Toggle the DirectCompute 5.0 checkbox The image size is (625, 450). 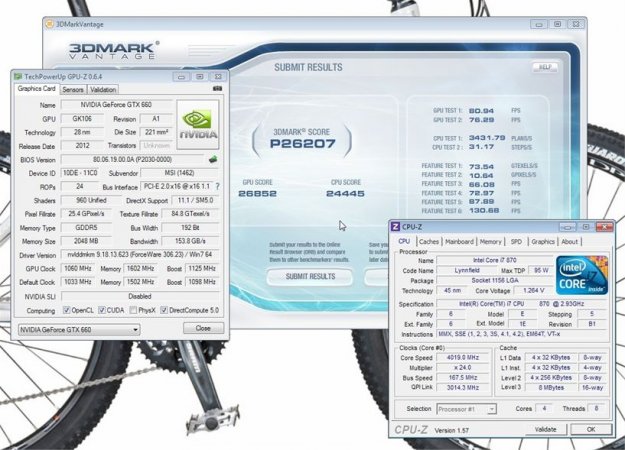point(163,310)
